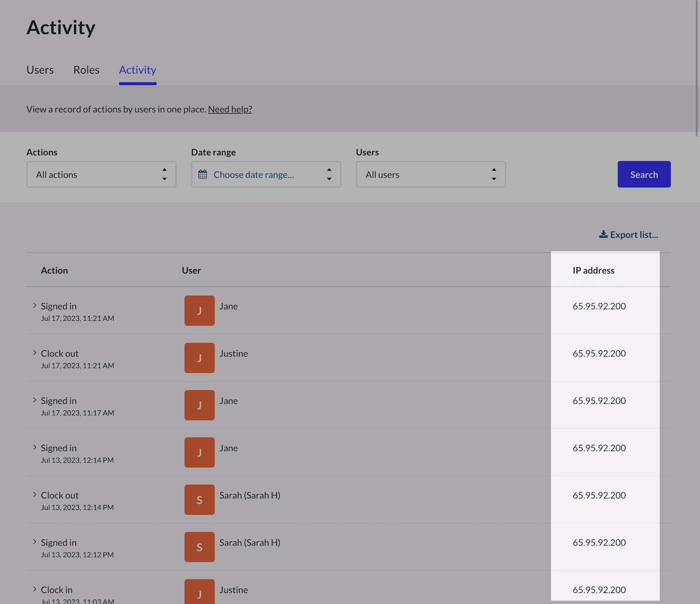Click the calendar icon in Date range
The image size is (700, 604).
point(202,175)
